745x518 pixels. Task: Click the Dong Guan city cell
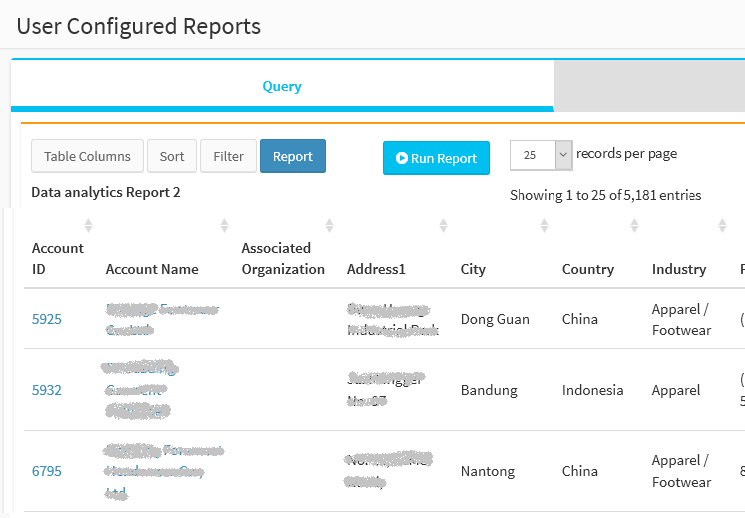coord(495,320)
